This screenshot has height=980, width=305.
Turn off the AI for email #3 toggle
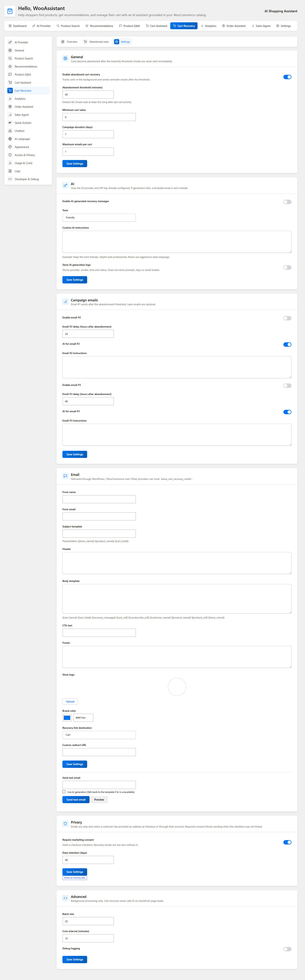click(287, 412)
